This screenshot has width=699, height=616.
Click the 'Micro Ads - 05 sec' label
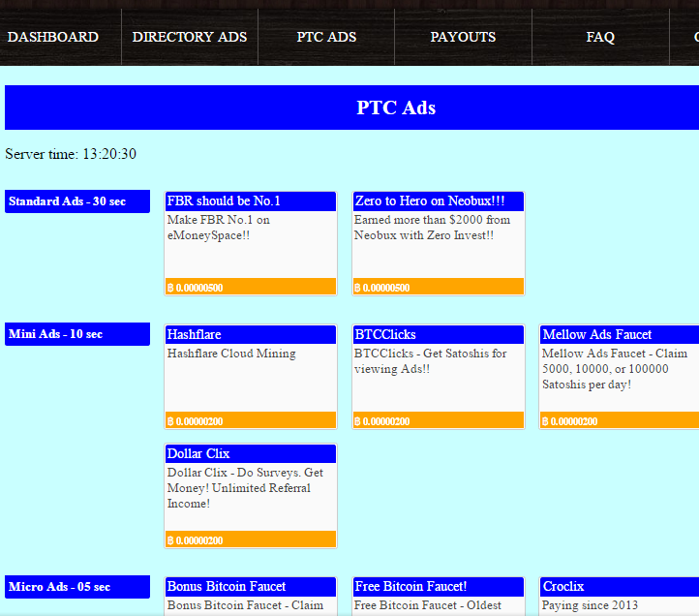(x=77, y=587)
